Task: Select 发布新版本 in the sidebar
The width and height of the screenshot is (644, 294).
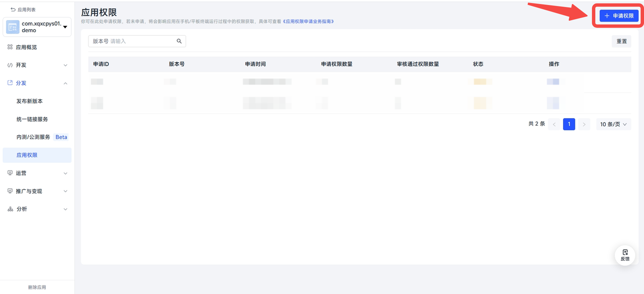Action: pyautogui.click(x=30, y=101)
